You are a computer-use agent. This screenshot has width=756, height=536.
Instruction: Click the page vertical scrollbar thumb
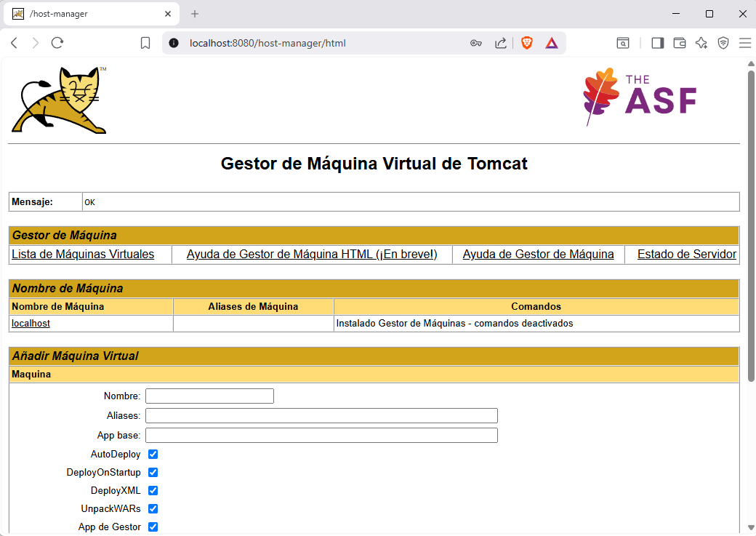coord(751,225)
